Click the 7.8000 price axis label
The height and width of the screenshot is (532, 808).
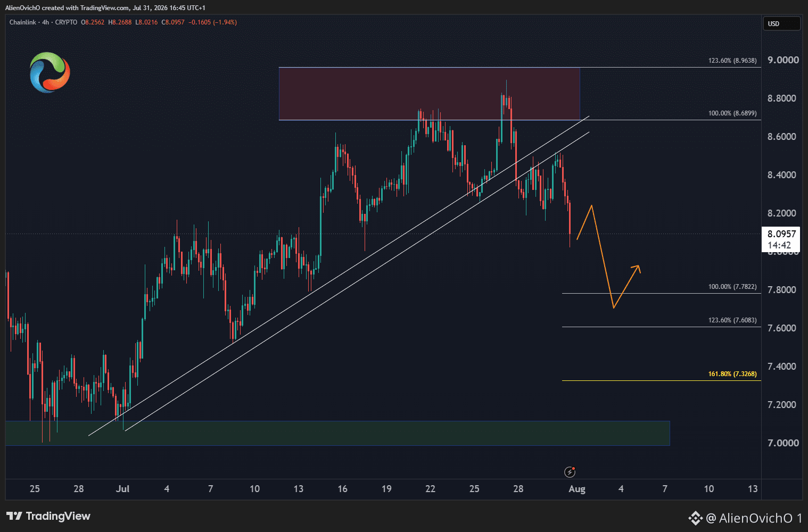point(783,290)
